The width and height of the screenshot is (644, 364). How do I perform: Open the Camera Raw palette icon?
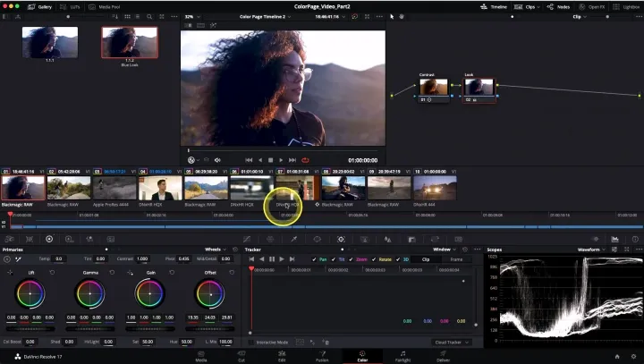9,239
